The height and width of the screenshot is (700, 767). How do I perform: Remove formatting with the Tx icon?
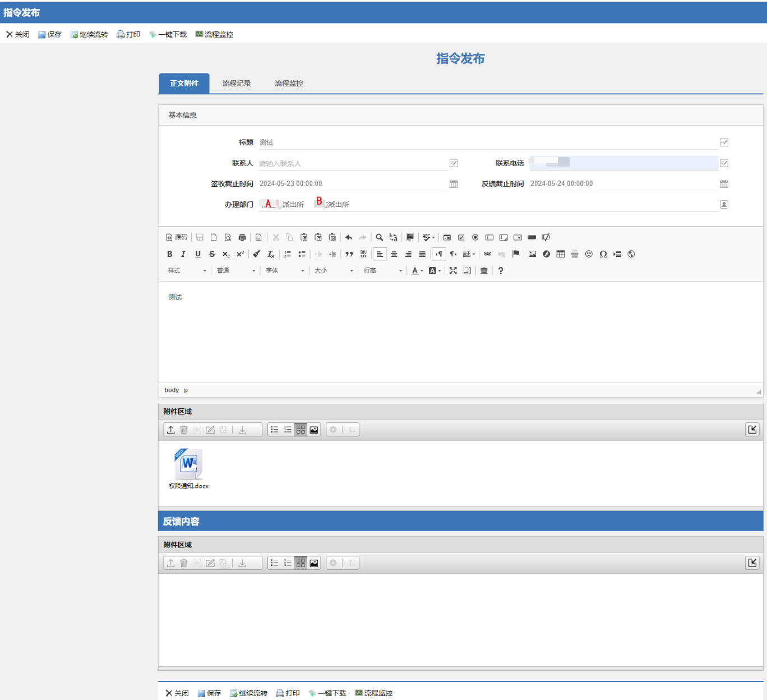271,254
